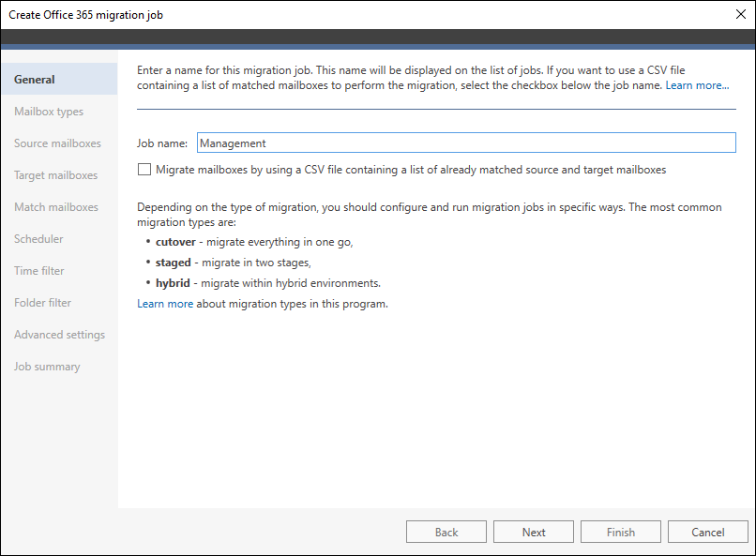Open the Learn more... link about CSV files
The width and height of the screenshot is (756, 556).
[697, 85]
